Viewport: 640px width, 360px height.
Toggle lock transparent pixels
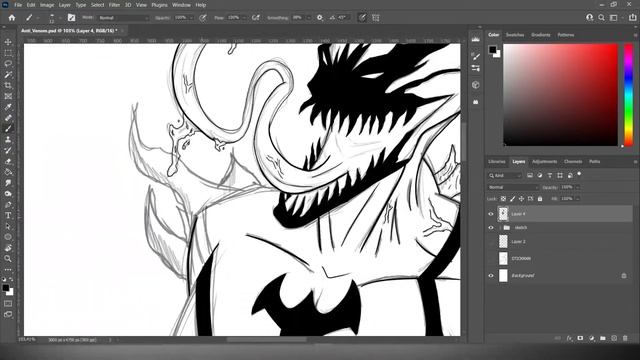503,199
